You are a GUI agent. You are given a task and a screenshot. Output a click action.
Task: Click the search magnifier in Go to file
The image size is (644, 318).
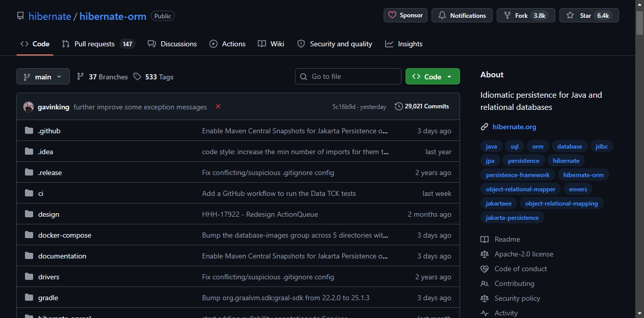click(304, 76)
